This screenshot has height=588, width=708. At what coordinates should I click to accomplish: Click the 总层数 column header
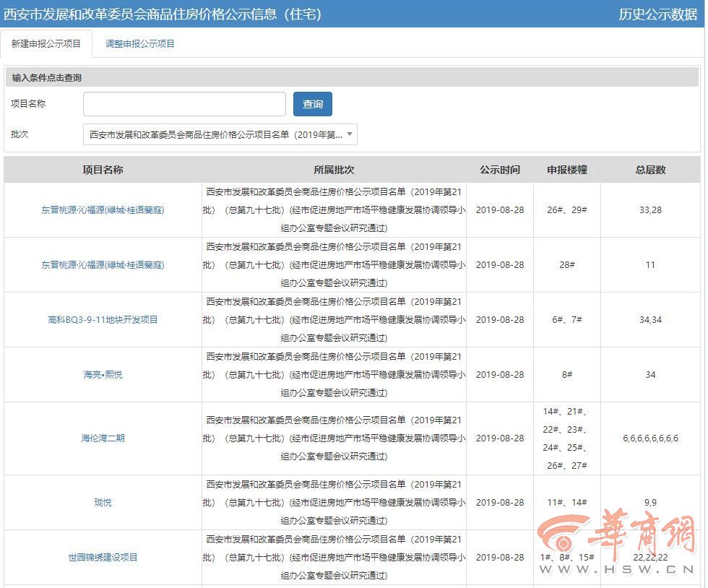(650, 170)
